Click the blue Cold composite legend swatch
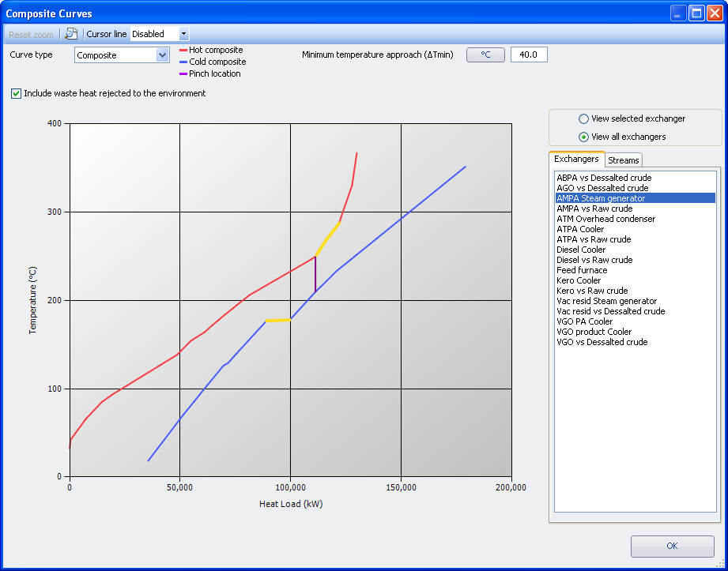Screen dimensions: 728x571 183,62
